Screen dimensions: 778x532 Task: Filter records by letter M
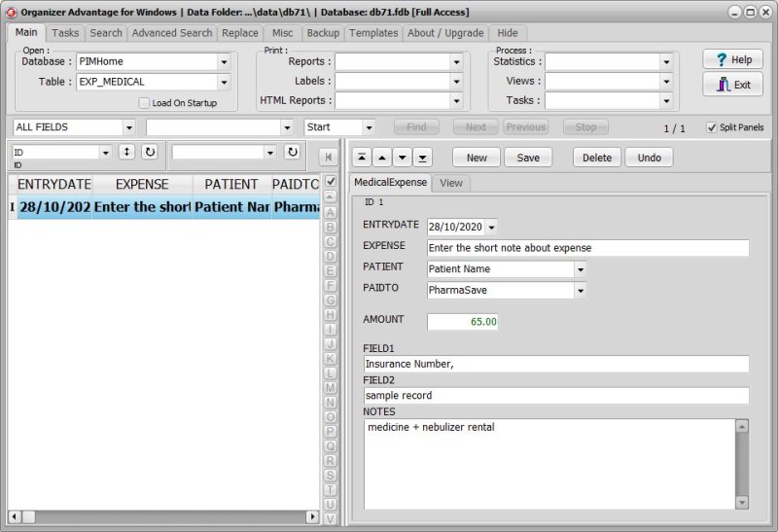[330, 388]
